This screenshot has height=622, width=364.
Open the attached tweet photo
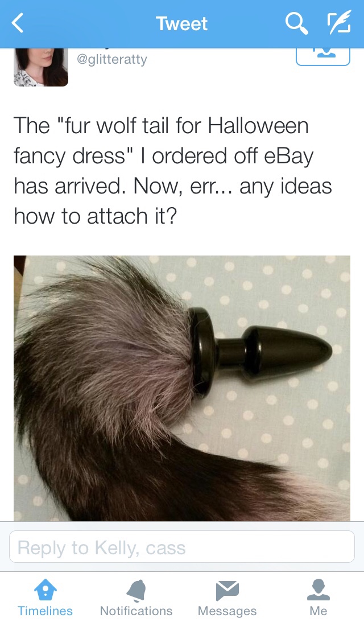click(182, 388)
